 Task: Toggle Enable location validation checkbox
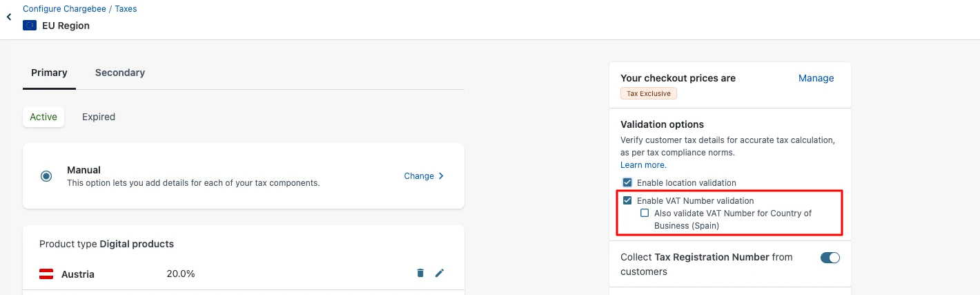627,183
